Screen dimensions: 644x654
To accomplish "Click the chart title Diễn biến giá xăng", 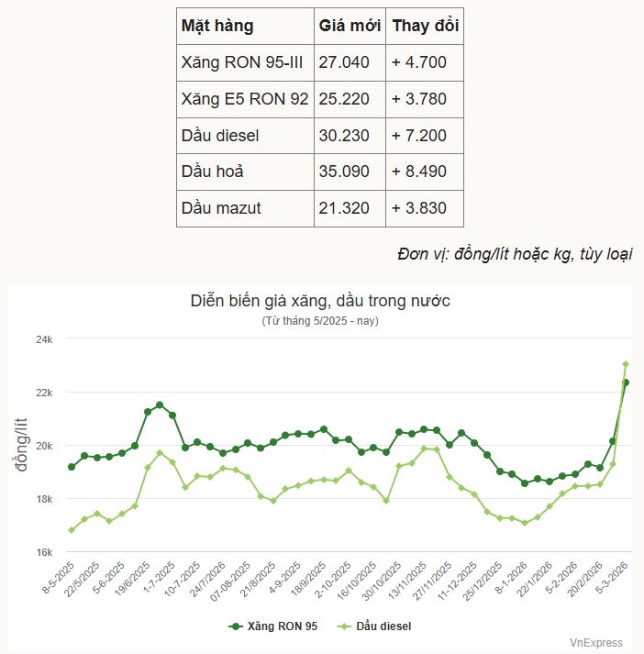I will (x=320, y=302).
